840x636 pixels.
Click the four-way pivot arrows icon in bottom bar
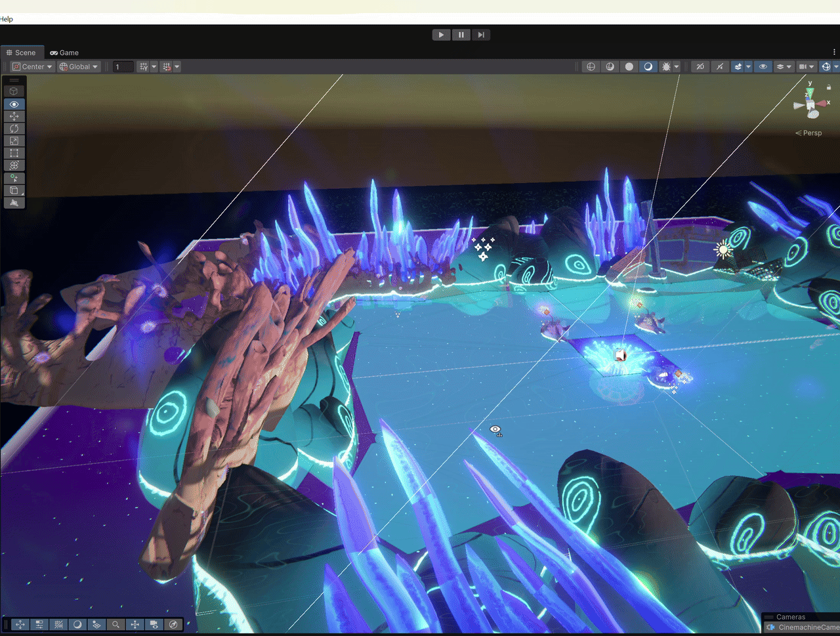[x=135, y=625]
